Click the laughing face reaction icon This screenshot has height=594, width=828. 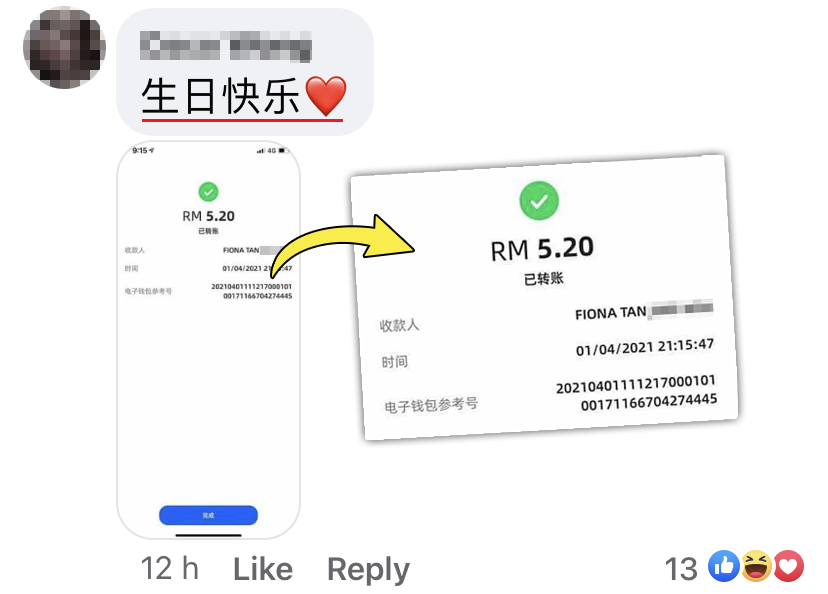[756, 566]
